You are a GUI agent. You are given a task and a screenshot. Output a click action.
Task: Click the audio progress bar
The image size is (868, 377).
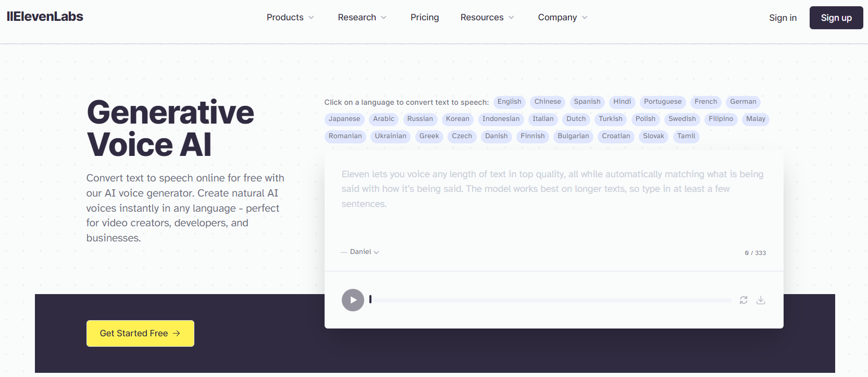tap(550, 300)
